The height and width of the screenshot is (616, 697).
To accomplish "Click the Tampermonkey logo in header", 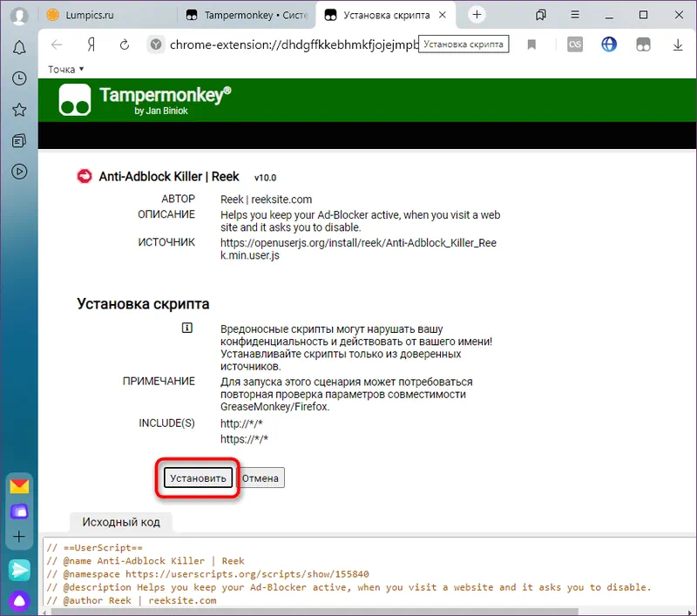I will point(75,99).
